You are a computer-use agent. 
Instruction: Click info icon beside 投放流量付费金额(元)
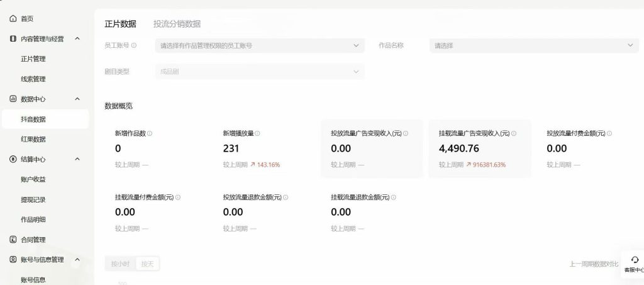point(609,133)
